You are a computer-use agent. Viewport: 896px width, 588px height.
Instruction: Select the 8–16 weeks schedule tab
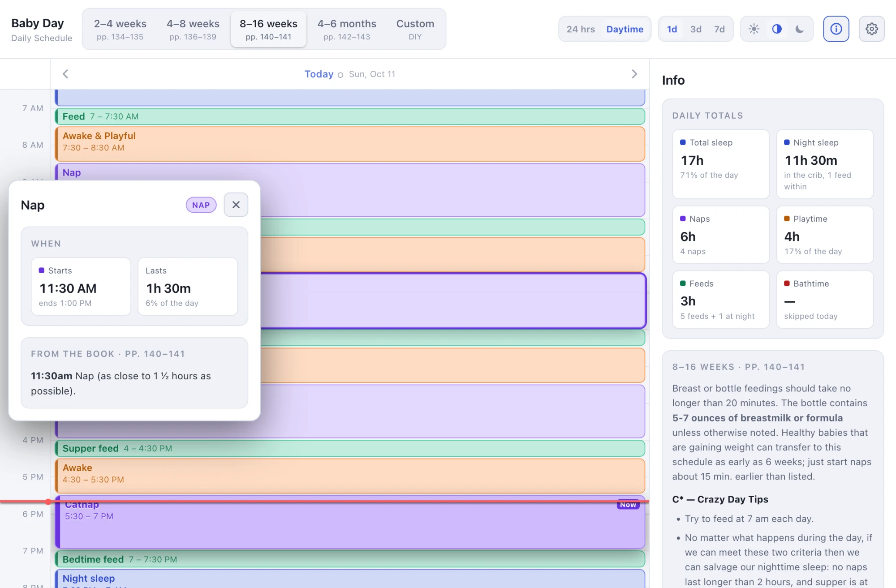click(268, 29)
